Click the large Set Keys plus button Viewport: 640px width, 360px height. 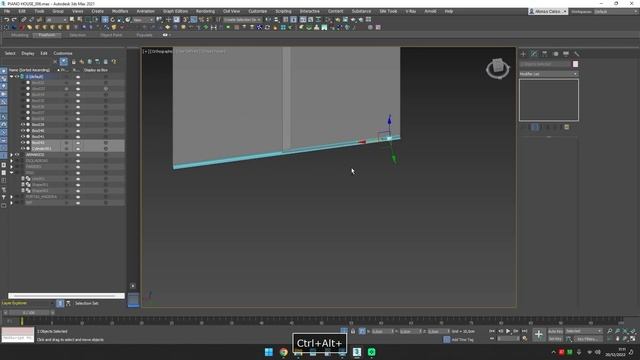coord(539,335)
